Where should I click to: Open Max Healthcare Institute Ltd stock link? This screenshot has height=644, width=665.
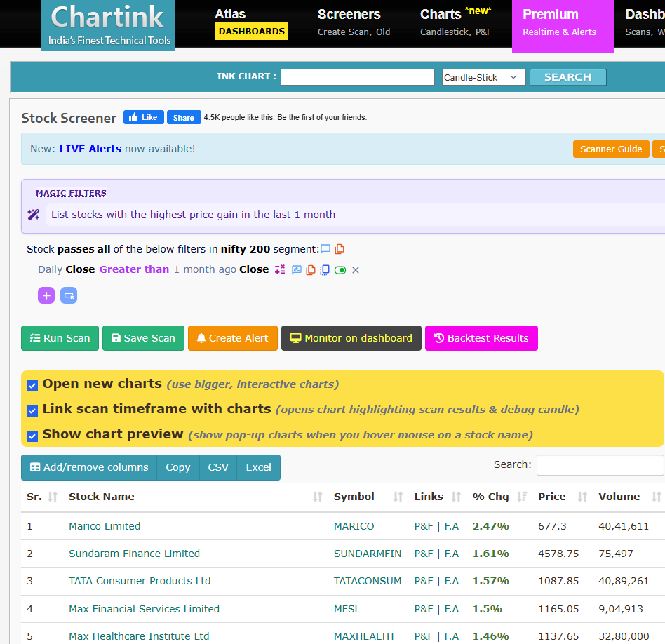139,636
